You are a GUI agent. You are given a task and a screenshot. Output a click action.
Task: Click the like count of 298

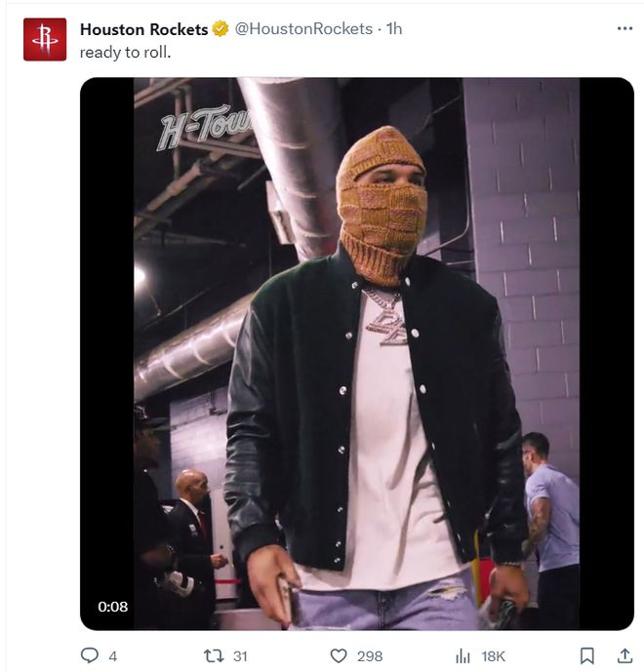coord(370,656)
